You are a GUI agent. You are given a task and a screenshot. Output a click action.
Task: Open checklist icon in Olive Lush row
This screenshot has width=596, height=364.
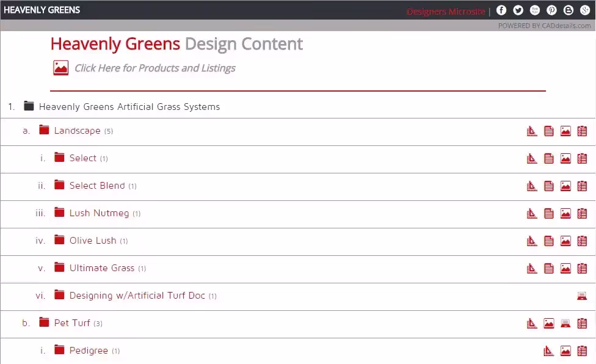coord(582,241)
